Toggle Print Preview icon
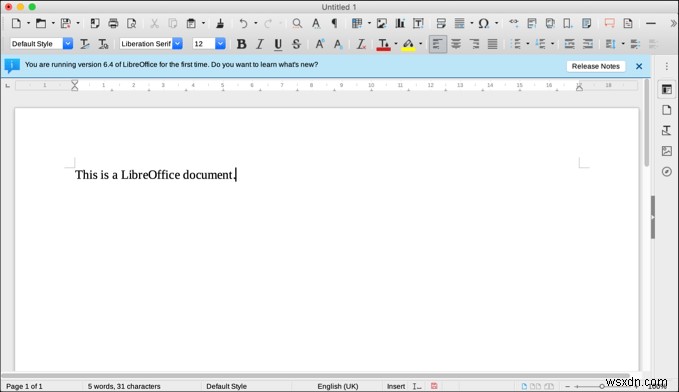This screenshot has height=392, width=679. 132,23
